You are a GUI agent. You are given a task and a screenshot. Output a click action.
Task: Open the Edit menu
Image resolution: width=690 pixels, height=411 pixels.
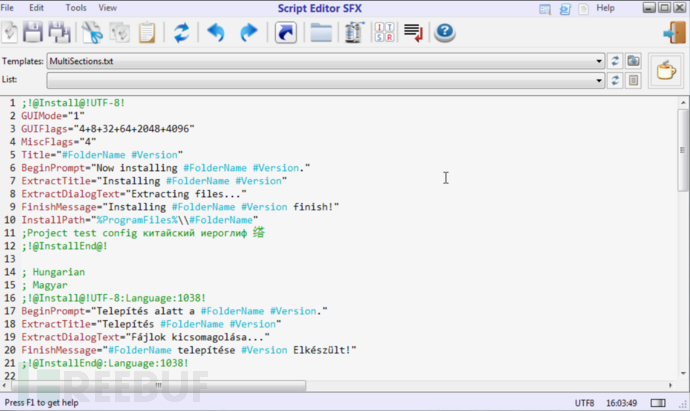[x=37, y=8]
